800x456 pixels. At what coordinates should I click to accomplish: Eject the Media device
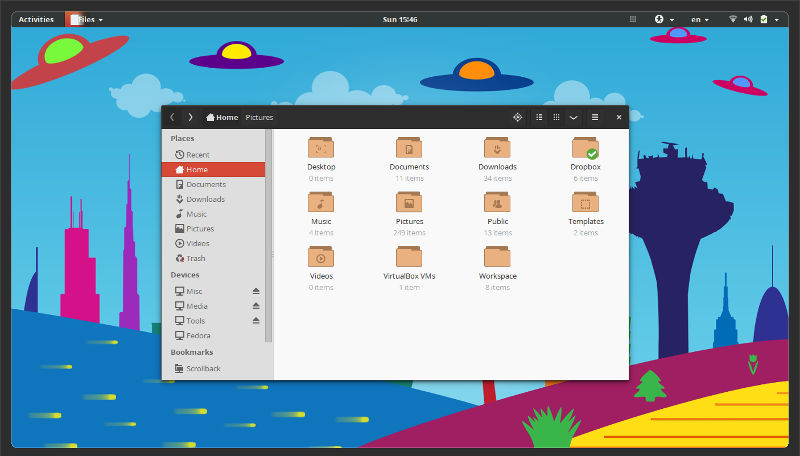pos(256,306)
